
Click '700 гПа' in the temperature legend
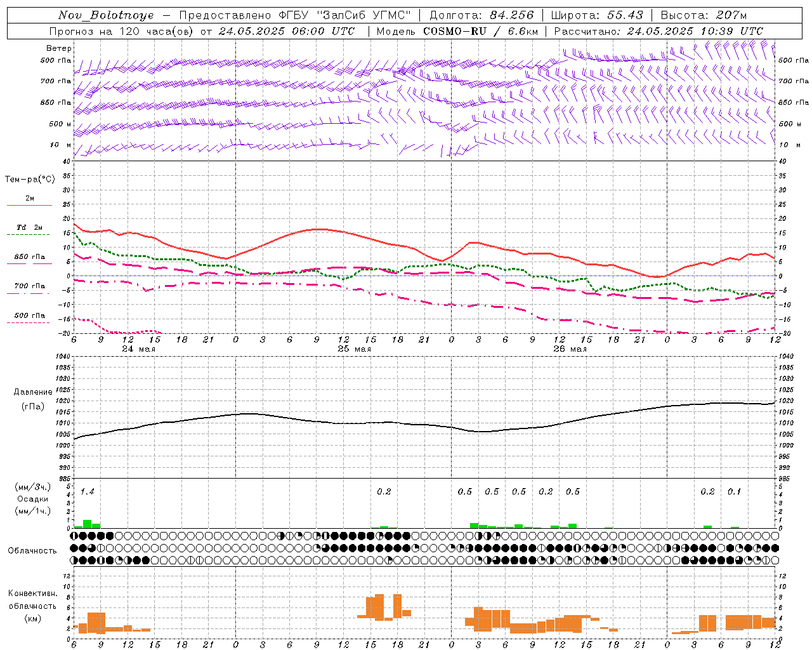tap(30, 286)
